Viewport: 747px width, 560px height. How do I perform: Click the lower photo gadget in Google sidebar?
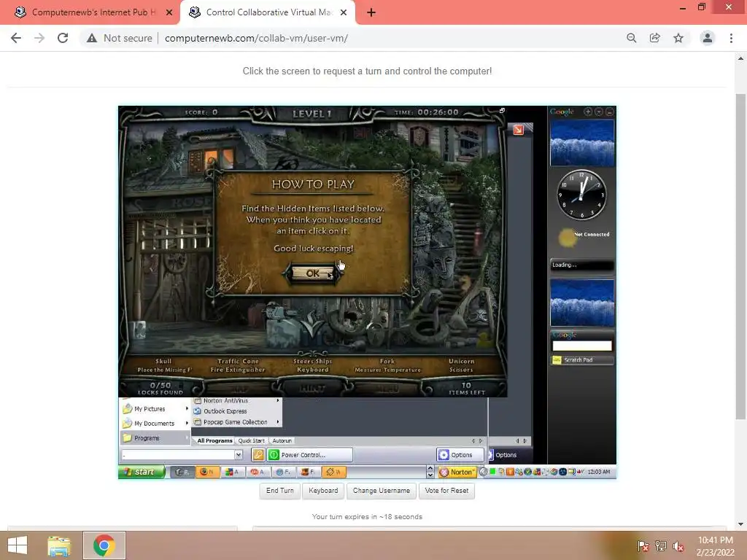click(582, 303)
